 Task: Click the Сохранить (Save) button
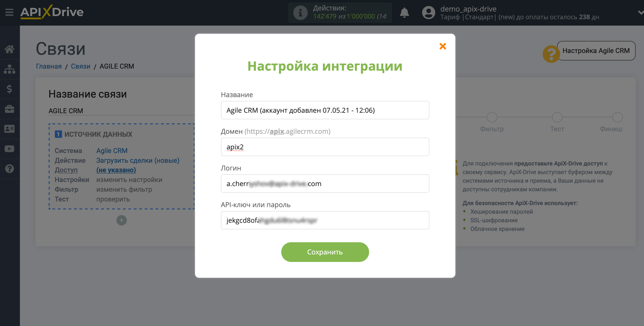click(x=325, y=252)
